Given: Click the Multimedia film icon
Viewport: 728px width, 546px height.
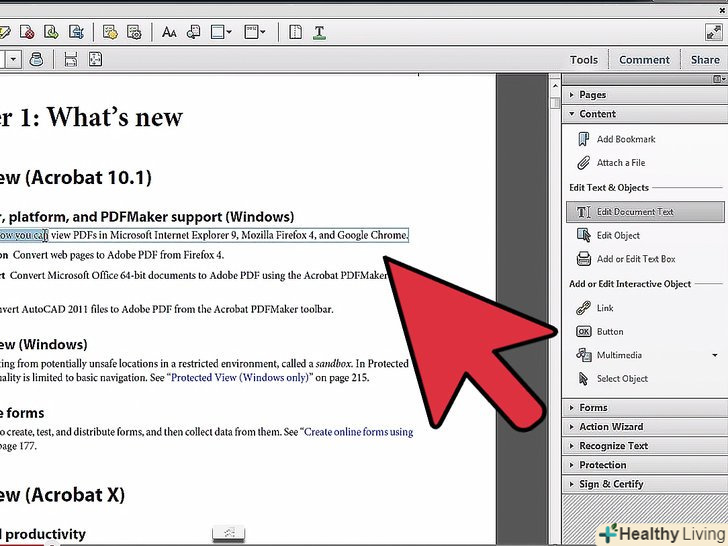Looking at the screenshot, I should click(584, 355).
